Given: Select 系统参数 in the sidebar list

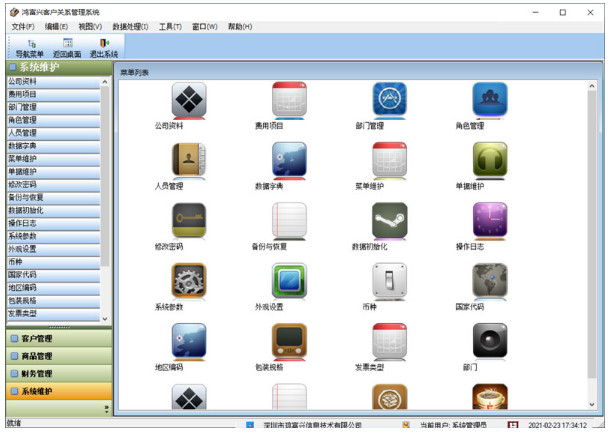Looking at the screenshot, I should (x=53, y=236).
